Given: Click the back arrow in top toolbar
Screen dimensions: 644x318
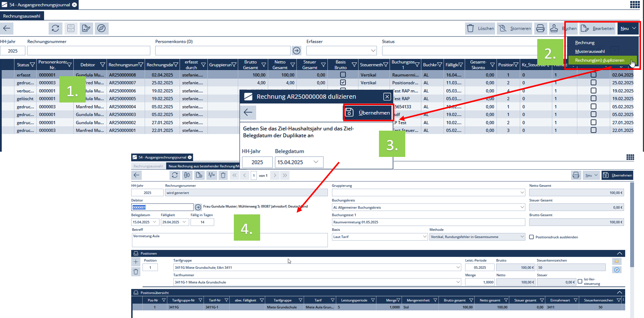Looking at the screenshot, I should click(7, 28).
